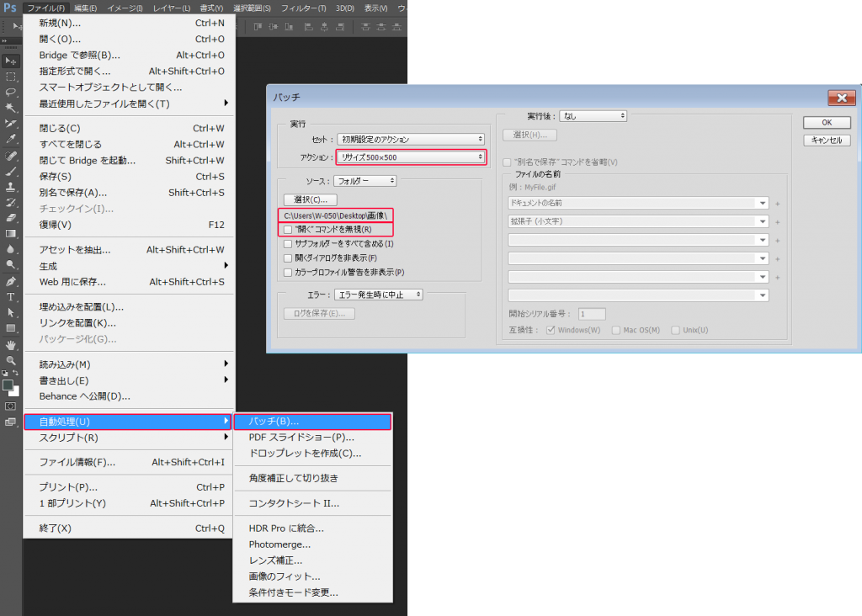Choose バッチ(B)... from the submenu
Viewport: 862px width, 616px height.
[312, 422]
